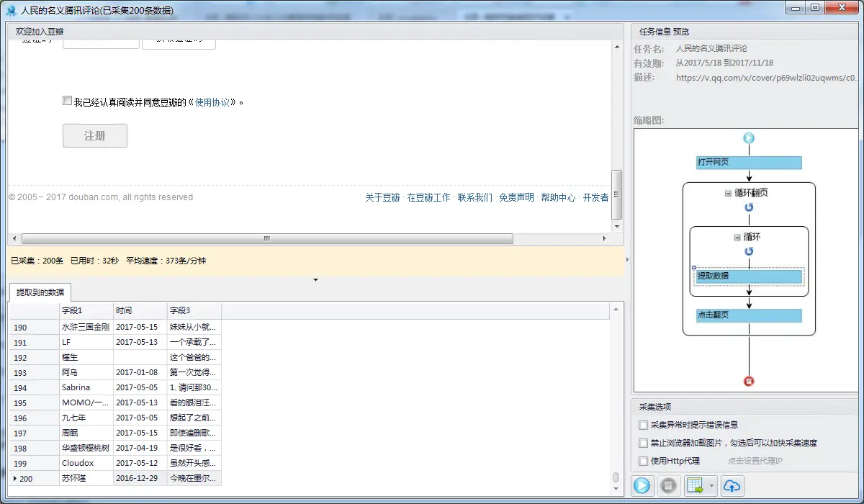The height and width of the screenshot is (504, 864).
Task: Collapse the right panel with the splitter arrow
Action: point(627,259)
